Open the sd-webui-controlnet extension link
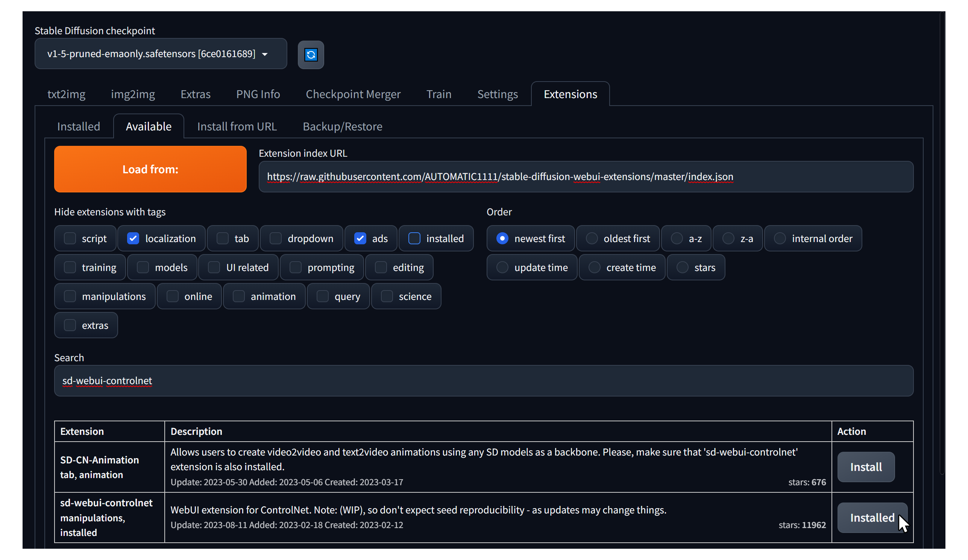Screen dimensions: 968x560 106,503
